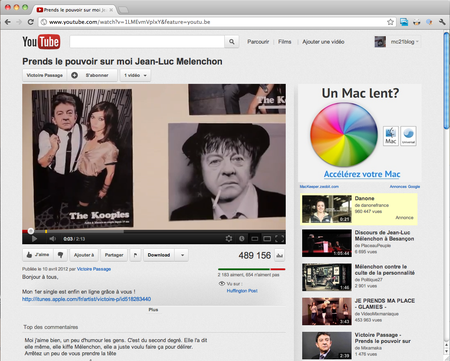Click the page vertical scrollbar
The height and width of the screenshot is (361, 450).
tap(446, 80)
